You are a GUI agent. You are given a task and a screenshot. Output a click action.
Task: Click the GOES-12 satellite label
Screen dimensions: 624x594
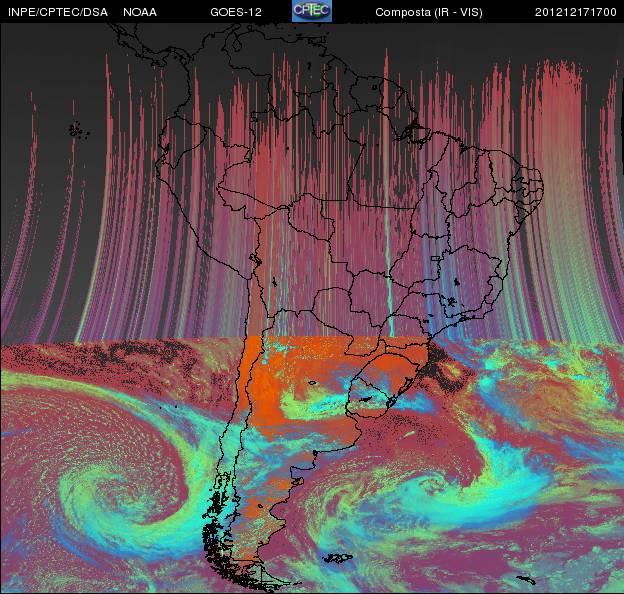[x=236, y=12]
